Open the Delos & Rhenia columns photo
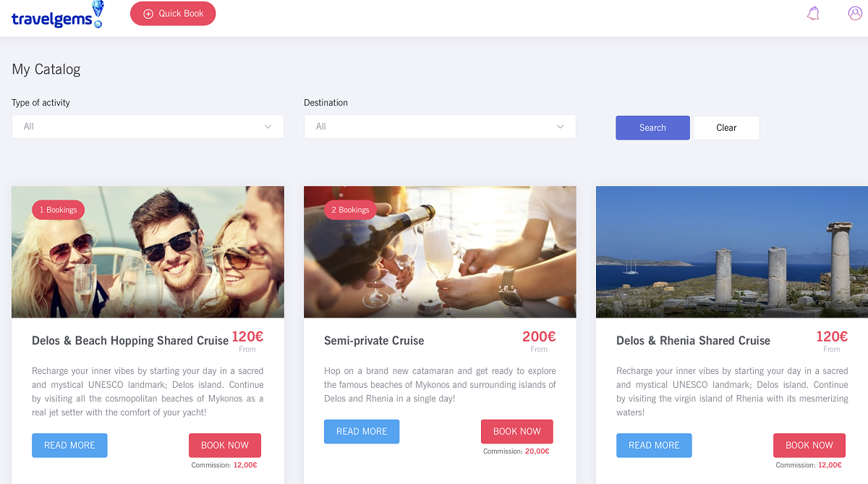This screenshot has width=868, height=484. point(732,252)
